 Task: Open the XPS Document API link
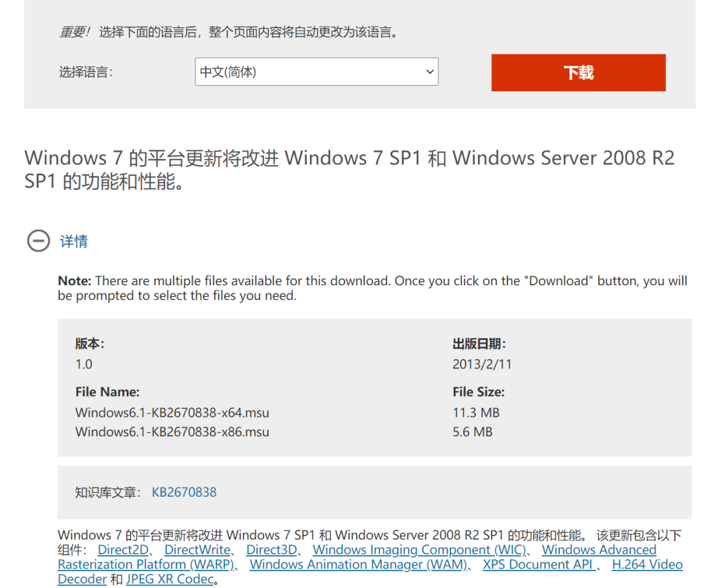(x=539, y=565)
